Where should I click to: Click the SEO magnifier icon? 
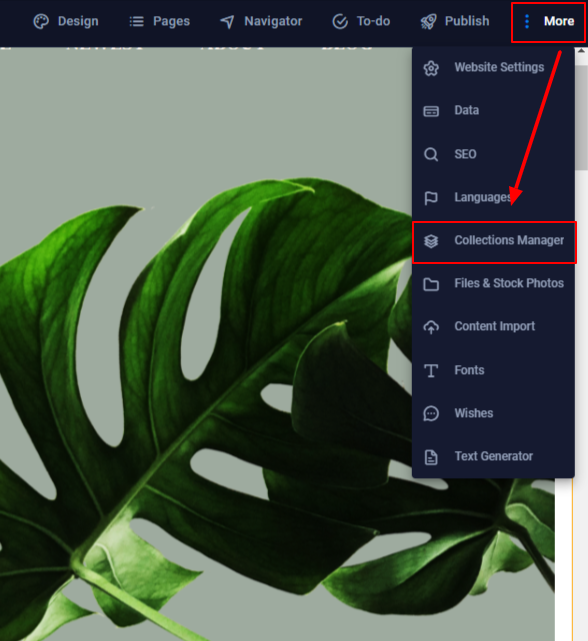431,155
